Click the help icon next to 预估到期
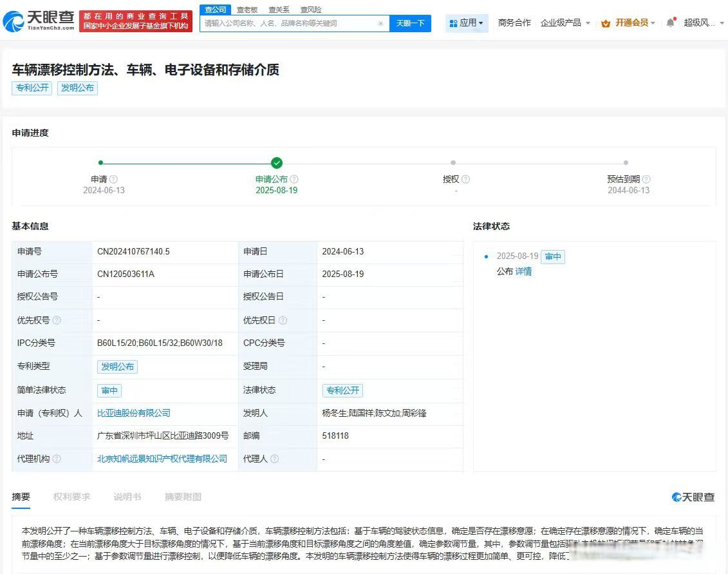Image resolution: width=728 pixels, height=574 pixels. tap(646, 179)
